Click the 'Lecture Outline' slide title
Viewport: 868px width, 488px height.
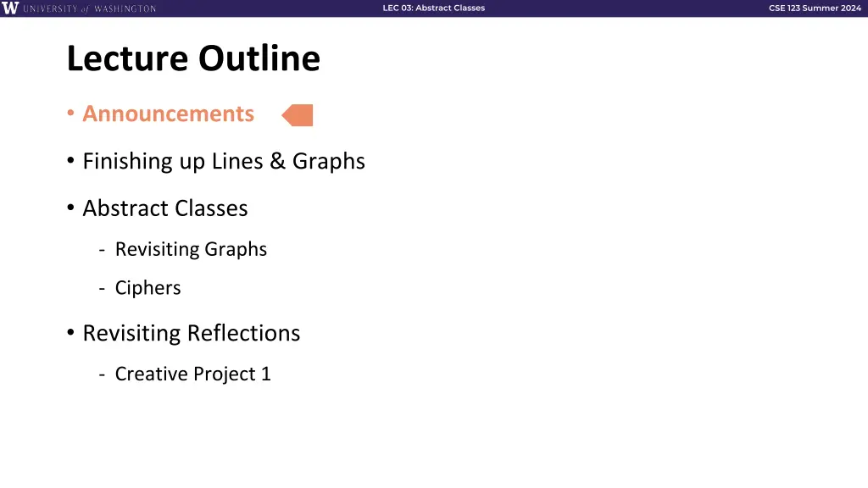pos(193,58)
